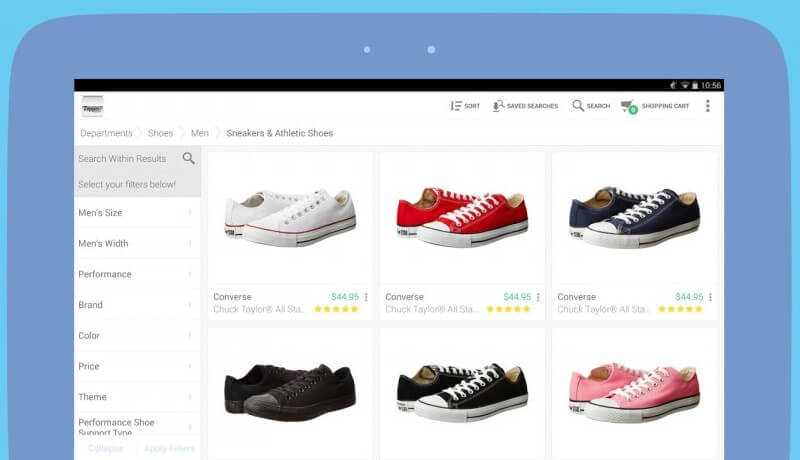Open the overflow three-dot menu in top bar
Screen dimensions: 800x460
708,106
